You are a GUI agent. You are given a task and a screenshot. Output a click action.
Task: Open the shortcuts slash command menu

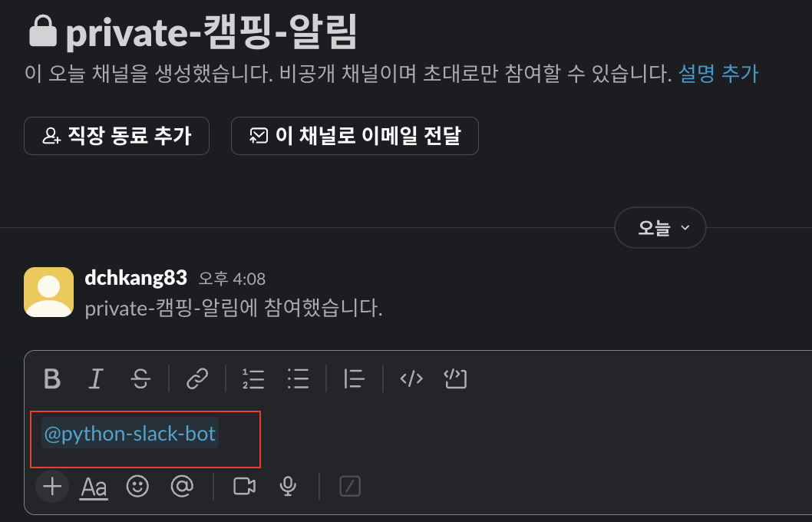[x=349, y=486]
